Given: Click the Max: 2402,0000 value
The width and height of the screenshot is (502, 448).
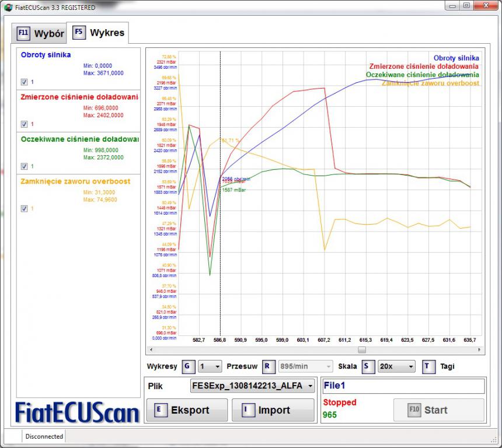Looking at the screenshot, I should click(x=103, y=115).
